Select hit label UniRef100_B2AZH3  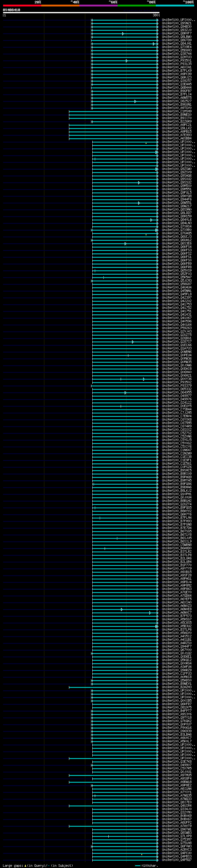pos(177,687)
